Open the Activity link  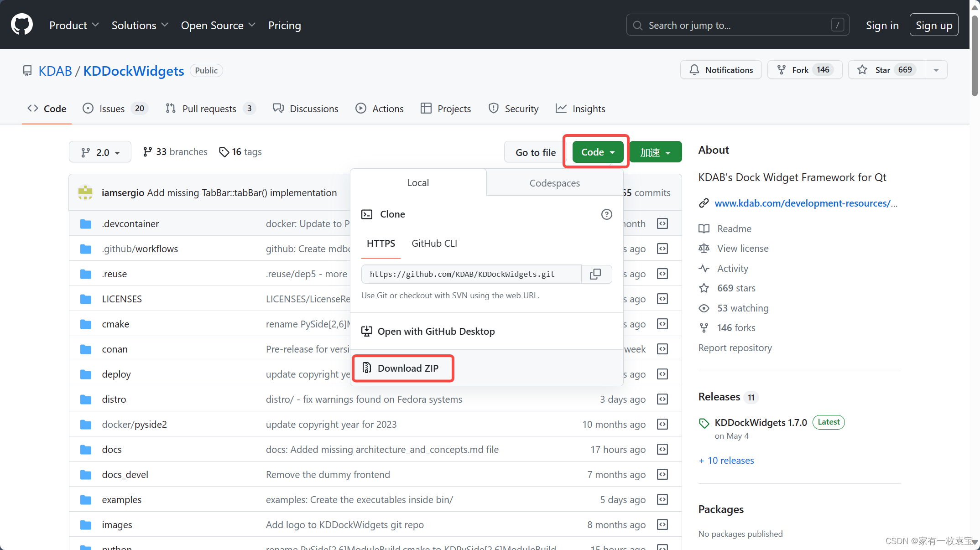point(733,268)
